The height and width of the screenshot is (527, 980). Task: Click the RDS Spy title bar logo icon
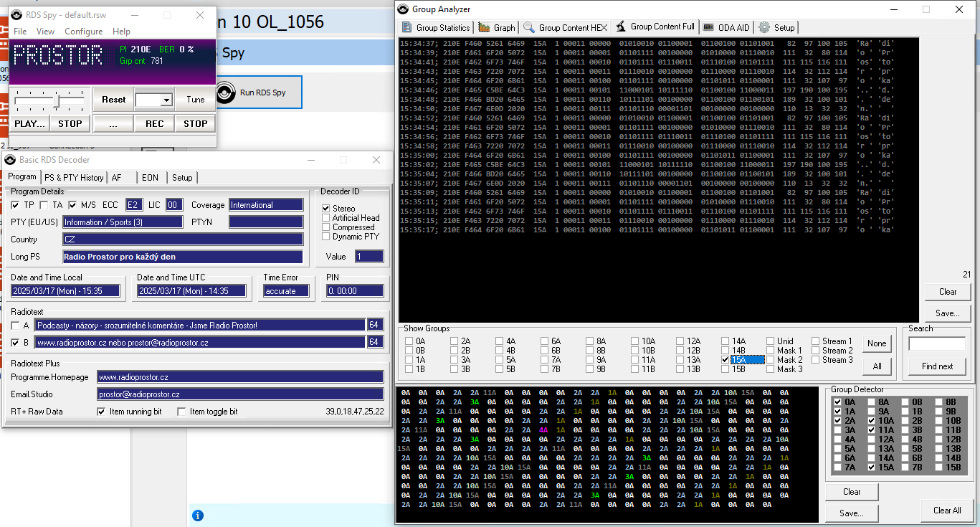coord(15,15)
